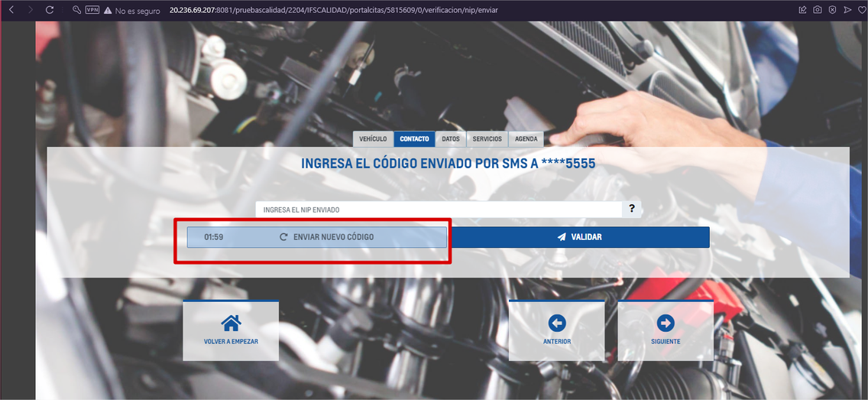Click the VALIDAR button
Viewport: 868px width, 400px height.
tap(579, 237)
